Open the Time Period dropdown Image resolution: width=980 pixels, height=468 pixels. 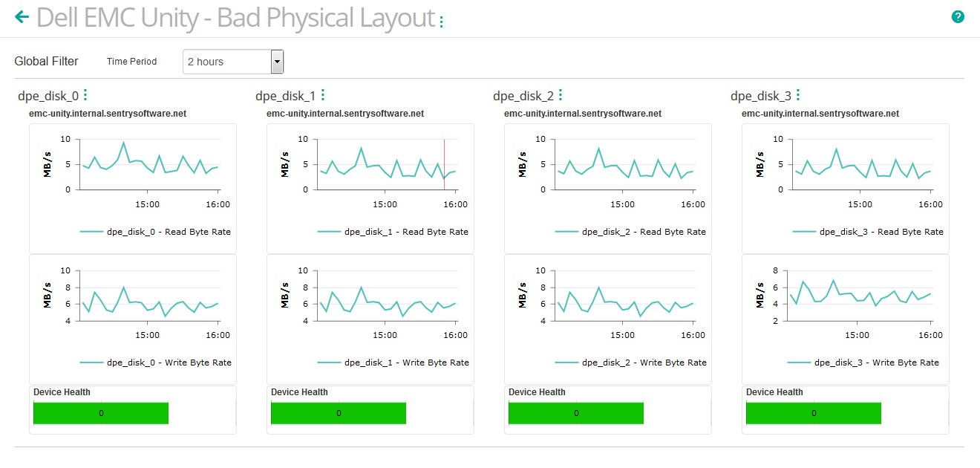233,62
